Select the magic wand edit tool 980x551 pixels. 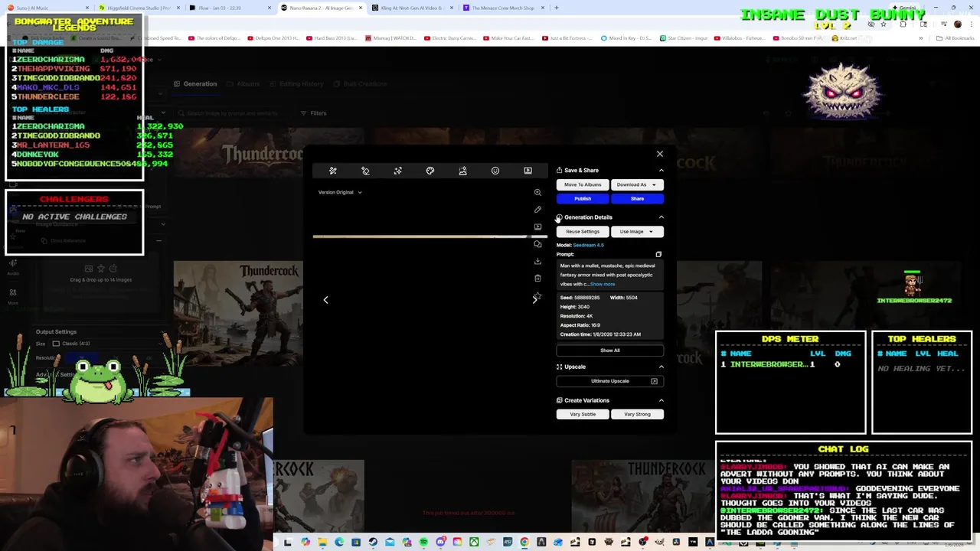(x=333, y=171)
